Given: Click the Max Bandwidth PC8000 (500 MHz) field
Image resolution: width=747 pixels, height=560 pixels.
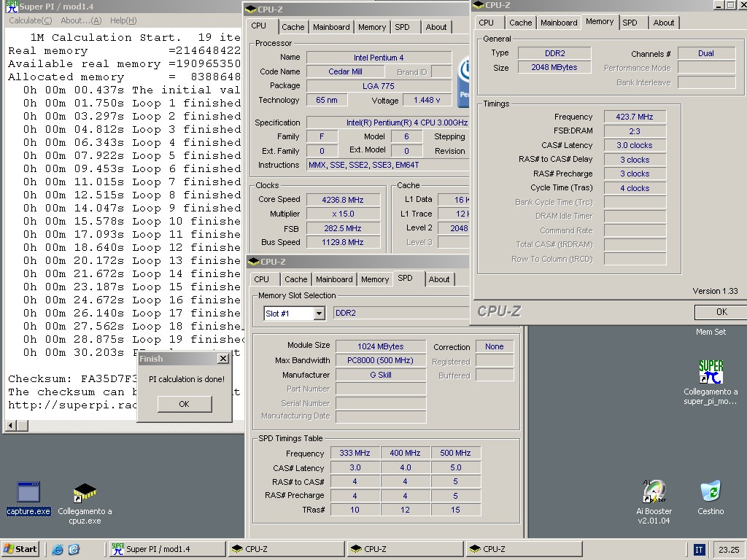Looking at the screenshot, I should pyautogui.click(x=381, y=360).
